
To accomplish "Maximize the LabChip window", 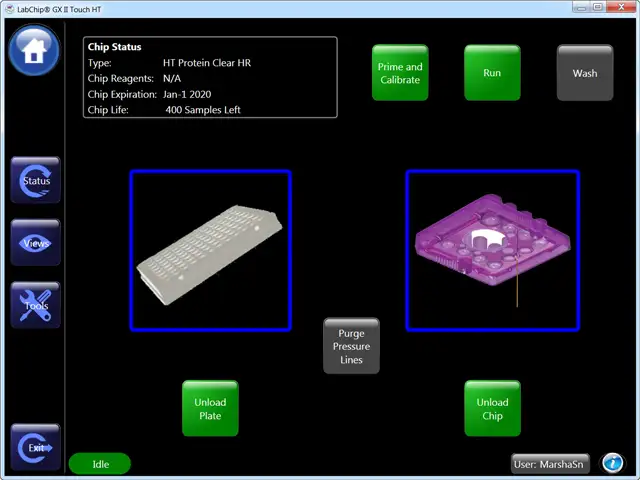I will tap(598, 7).
